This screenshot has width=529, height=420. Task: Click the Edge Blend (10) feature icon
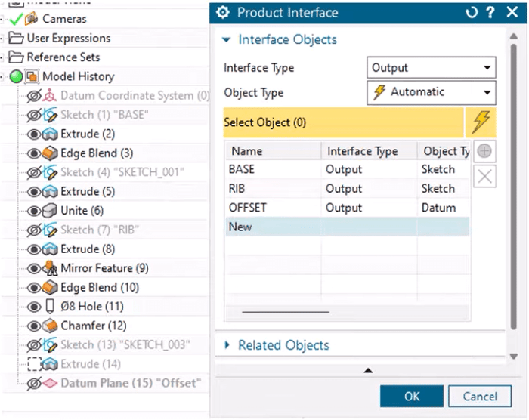coord(50,287)
